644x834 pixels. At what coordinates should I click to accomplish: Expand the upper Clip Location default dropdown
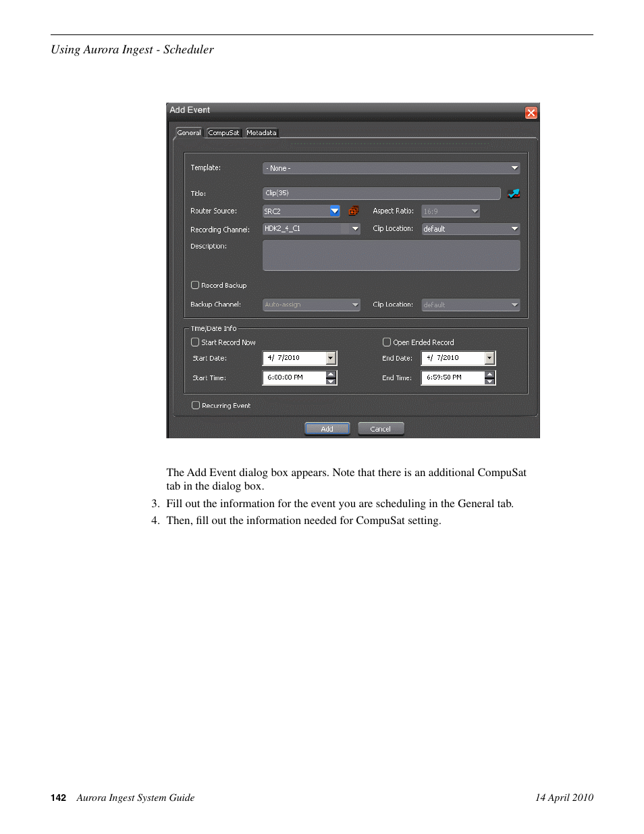(471, 229)
